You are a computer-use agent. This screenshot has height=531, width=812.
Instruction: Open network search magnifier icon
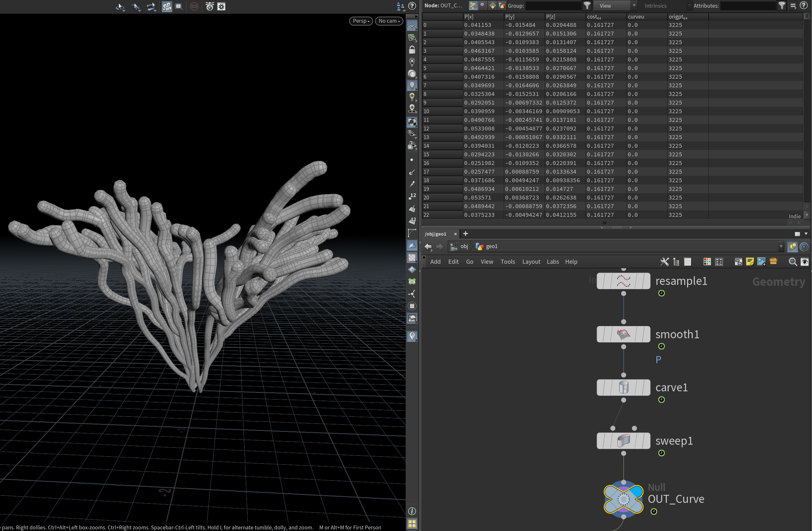(793, 262)
